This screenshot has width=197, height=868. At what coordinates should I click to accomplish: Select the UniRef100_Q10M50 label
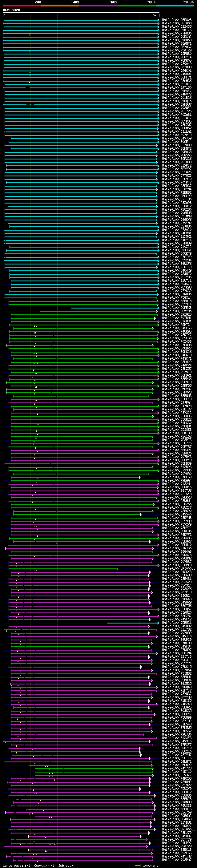pos(176,40)
